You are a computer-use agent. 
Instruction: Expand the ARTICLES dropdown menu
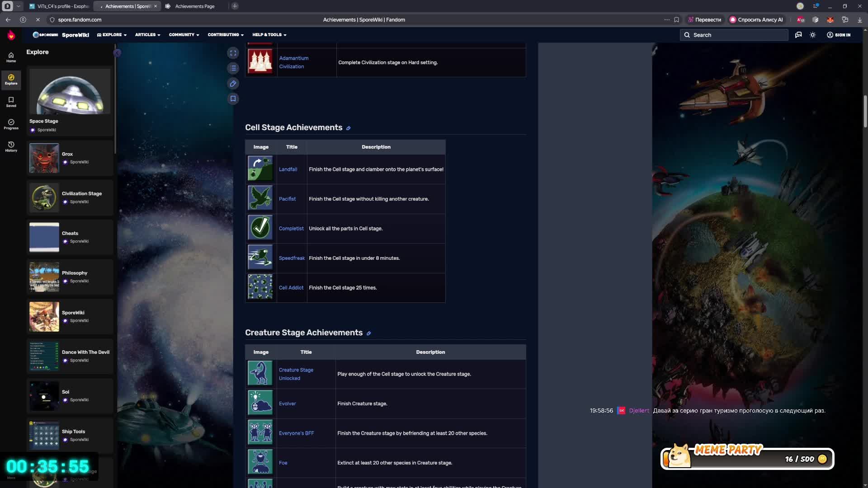147,35
